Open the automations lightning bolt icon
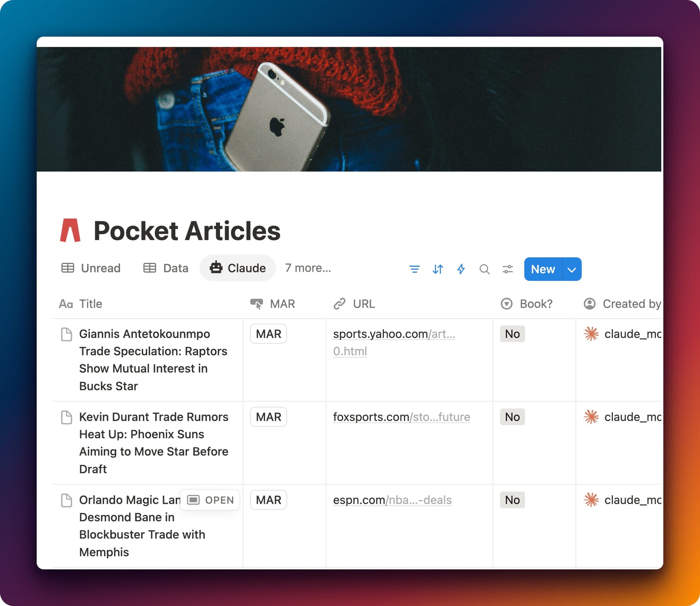This screenshot has height=606, width=700. (461, 269)
